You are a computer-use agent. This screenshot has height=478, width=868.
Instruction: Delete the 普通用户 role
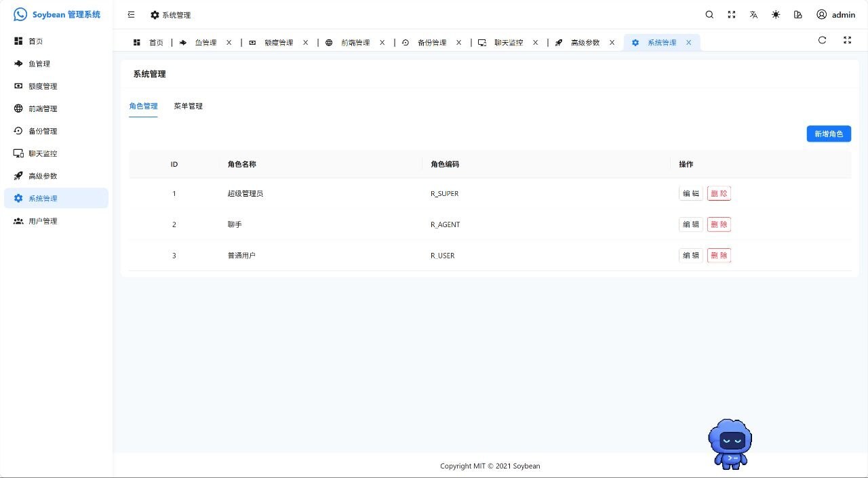point(719,256)
